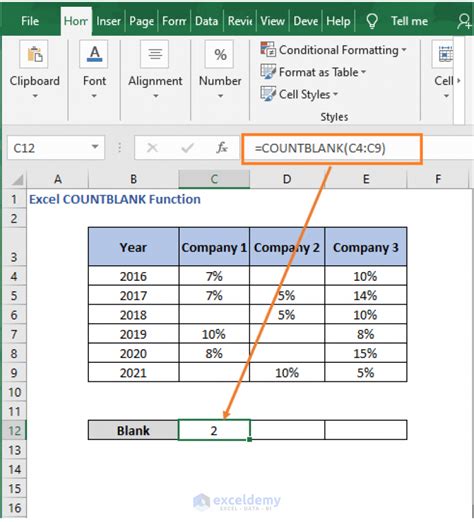Select column F header

[438, 179]
